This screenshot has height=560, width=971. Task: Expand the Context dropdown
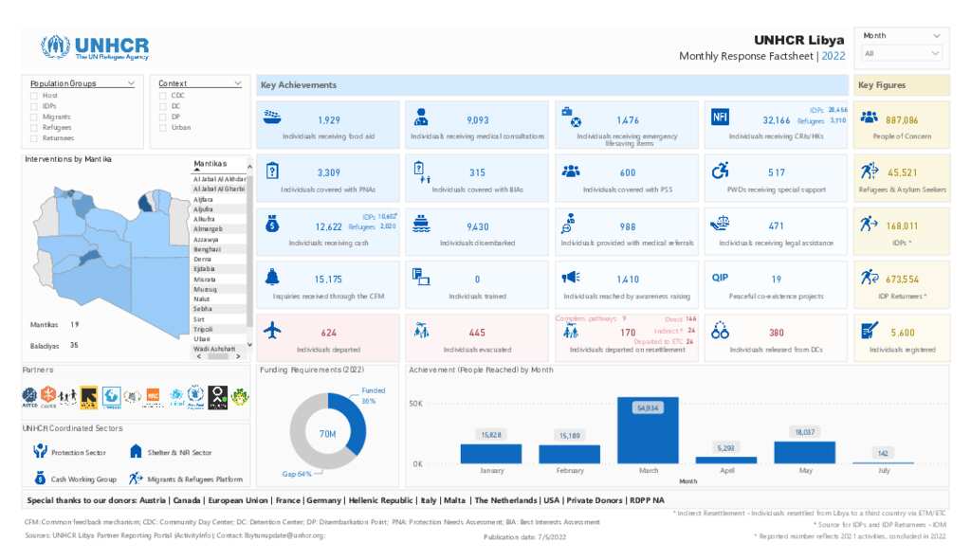click(x=237, y=83)
